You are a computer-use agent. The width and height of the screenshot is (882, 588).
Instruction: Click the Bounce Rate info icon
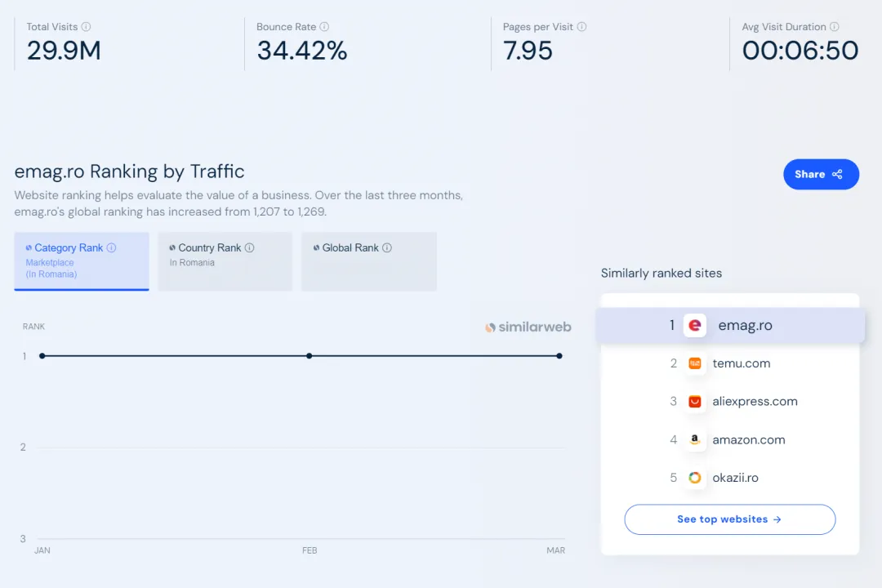(324, 26)
